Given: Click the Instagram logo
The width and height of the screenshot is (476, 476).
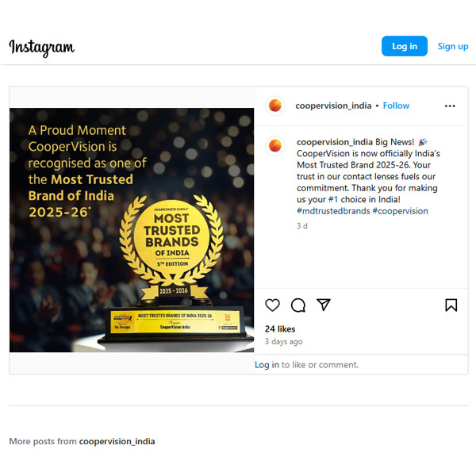Looking at the screenshot, I should [41, 48].
